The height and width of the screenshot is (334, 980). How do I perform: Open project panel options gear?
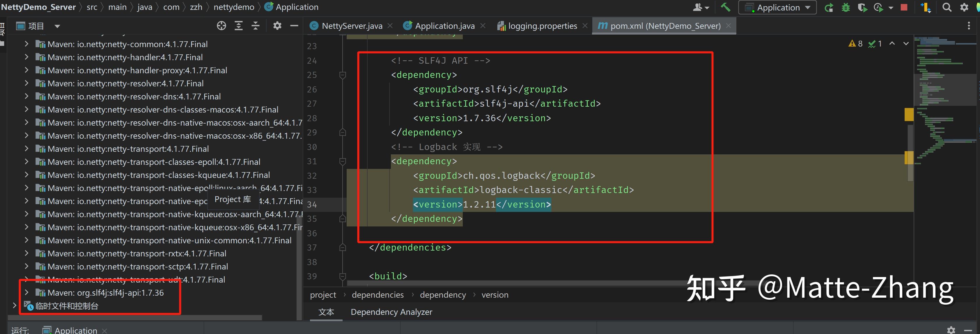click(x=277, y=26)
